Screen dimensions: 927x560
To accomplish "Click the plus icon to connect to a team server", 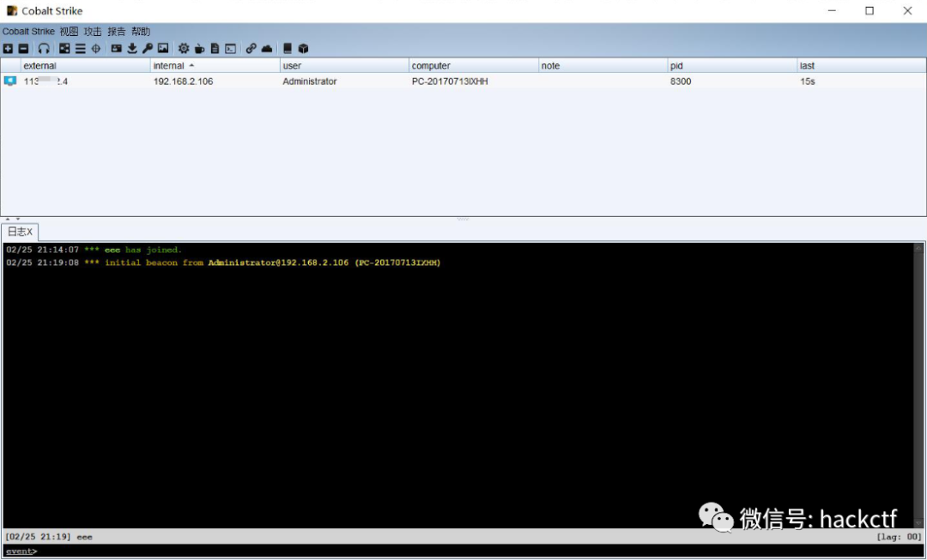I will click(8, 49).
